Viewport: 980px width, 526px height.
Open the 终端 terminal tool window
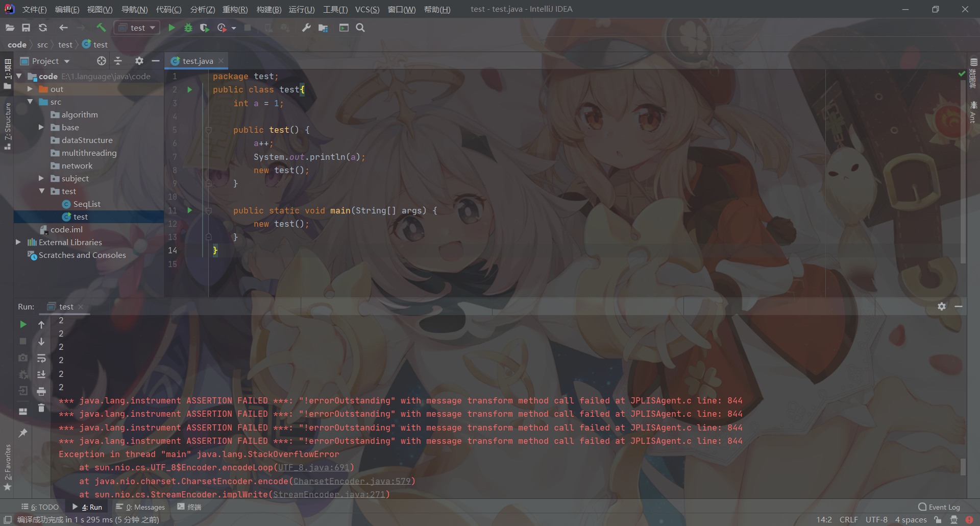189,507
